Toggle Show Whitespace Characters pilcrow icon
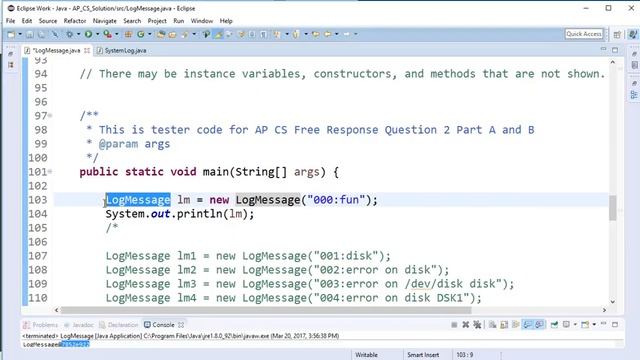640x360 pixels. click(264, 34)
